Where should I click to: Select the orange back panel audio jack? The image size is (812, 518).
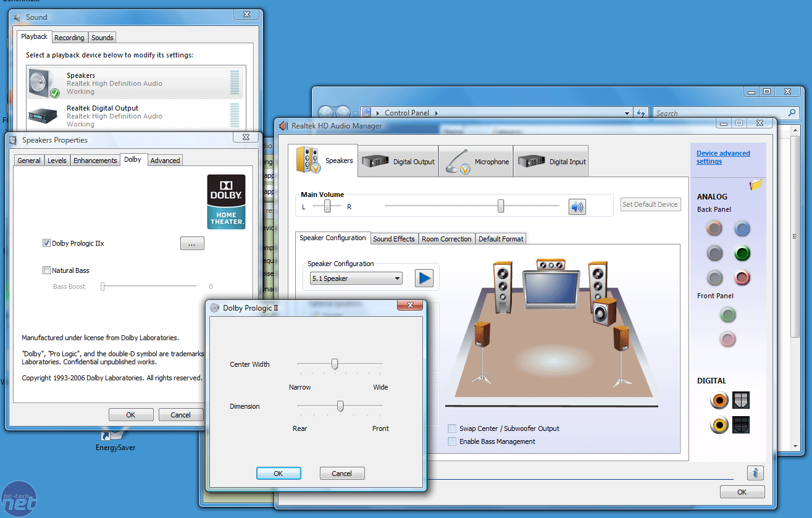(714, 229)
